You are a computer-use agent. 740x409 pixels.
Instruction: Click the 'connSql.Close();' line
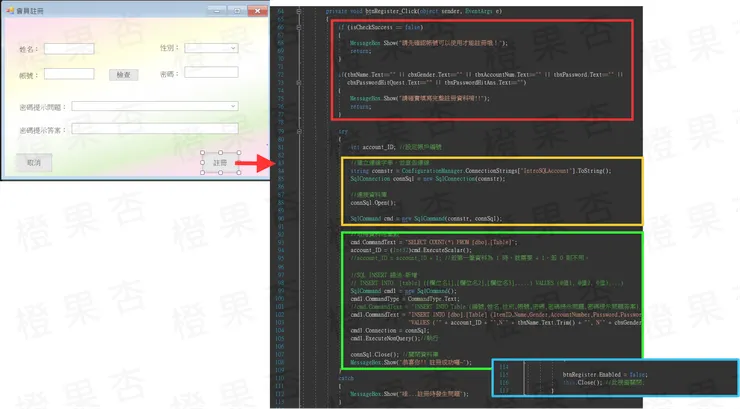(394, 354)
